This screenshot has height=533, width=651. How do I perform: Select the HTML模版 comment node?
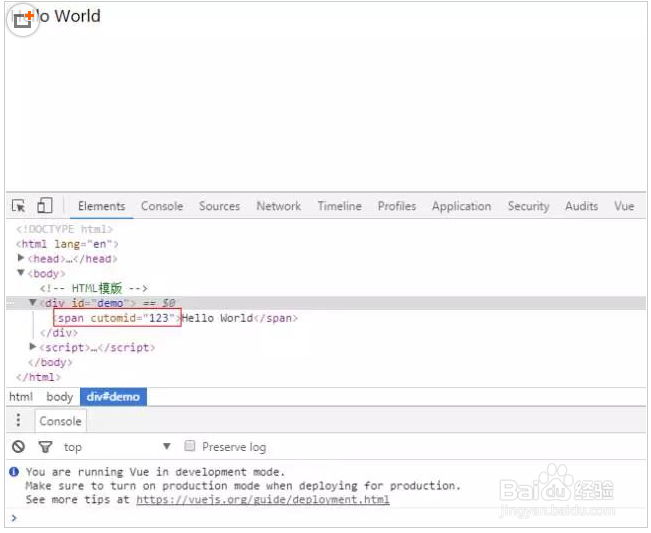(x=94, y=288)
